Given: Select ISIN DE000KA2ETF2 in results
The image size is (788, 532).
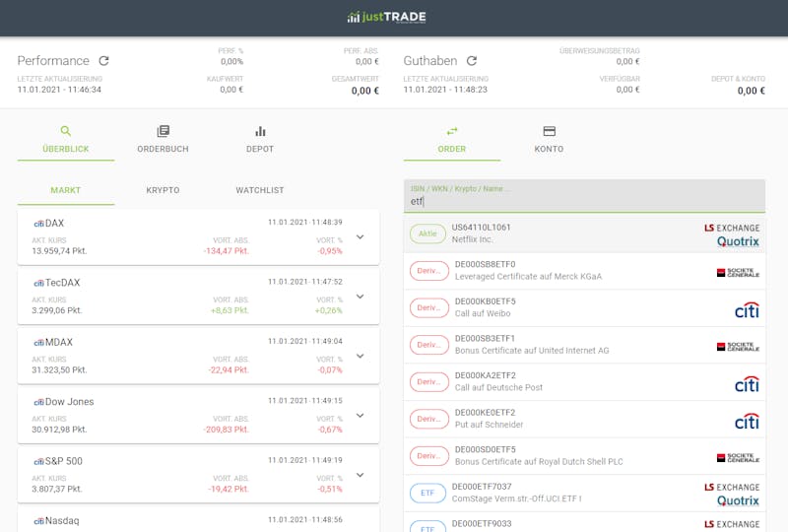Looking at the screenshot, I should pos(485,375).
